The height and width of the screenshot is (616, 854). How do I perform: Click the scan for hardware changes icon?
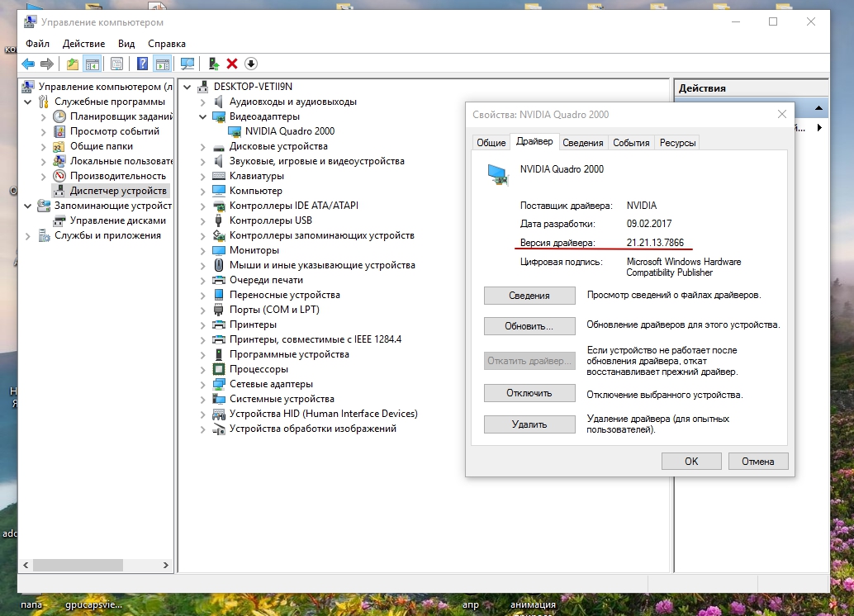point(187,64)
